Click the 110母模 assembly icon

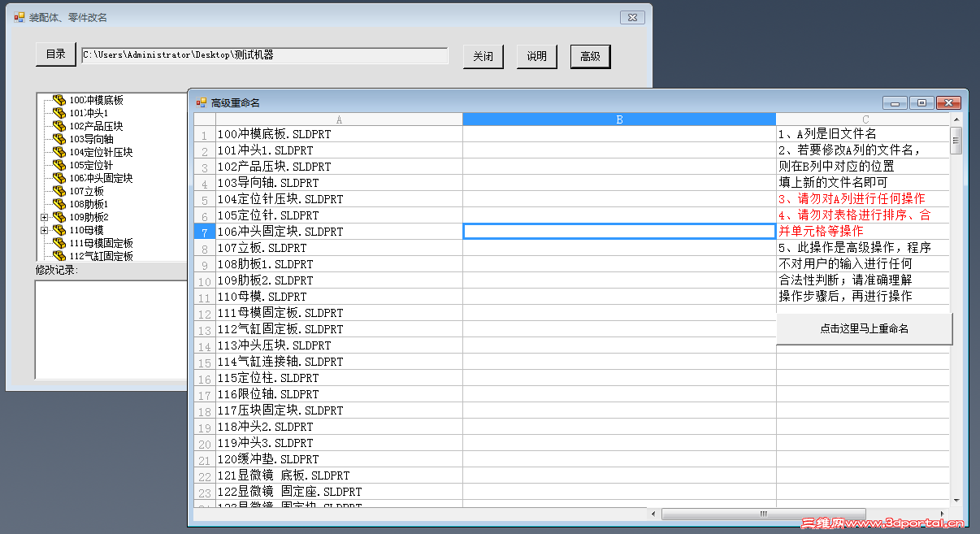[x=59, y=230]
